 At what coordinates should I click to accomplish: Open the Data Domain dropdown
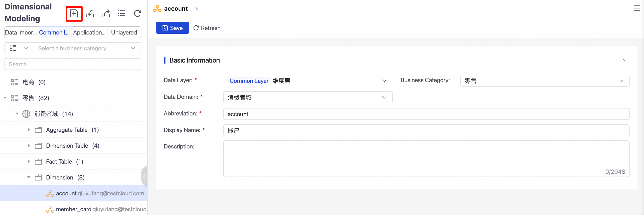308,97
